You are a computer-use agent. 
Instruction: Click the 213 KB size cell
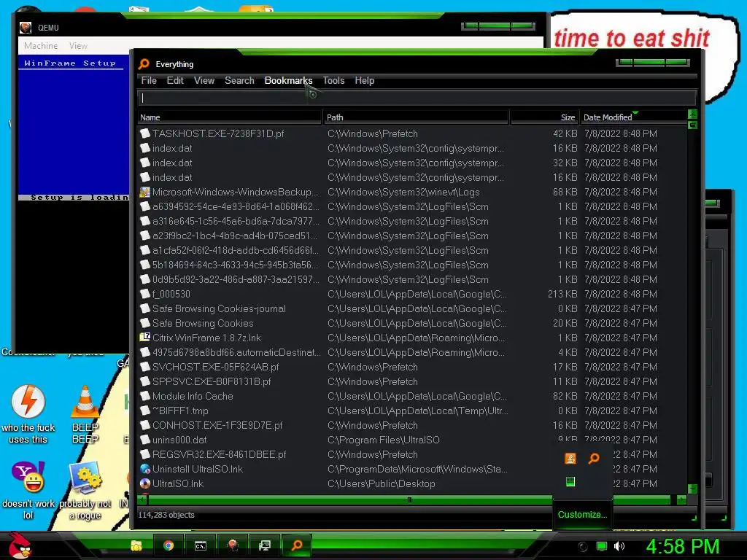coord(562,294)
